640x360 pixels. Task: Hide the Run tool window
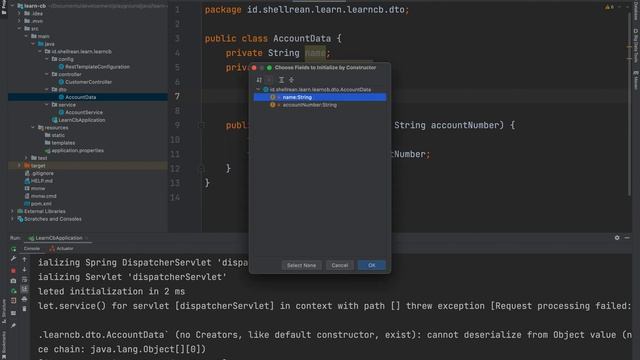(x=627, y=238)
